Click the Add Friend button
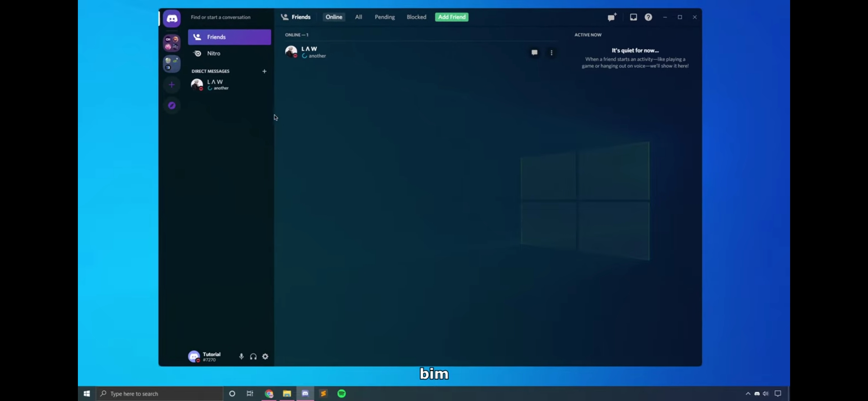The image size is (868, 401). 451,17
